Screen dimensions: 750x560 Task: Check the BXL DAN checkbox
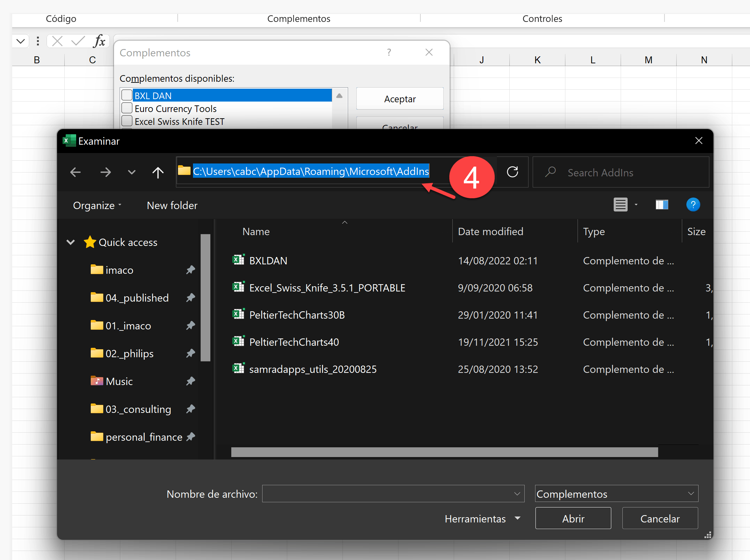127,95
